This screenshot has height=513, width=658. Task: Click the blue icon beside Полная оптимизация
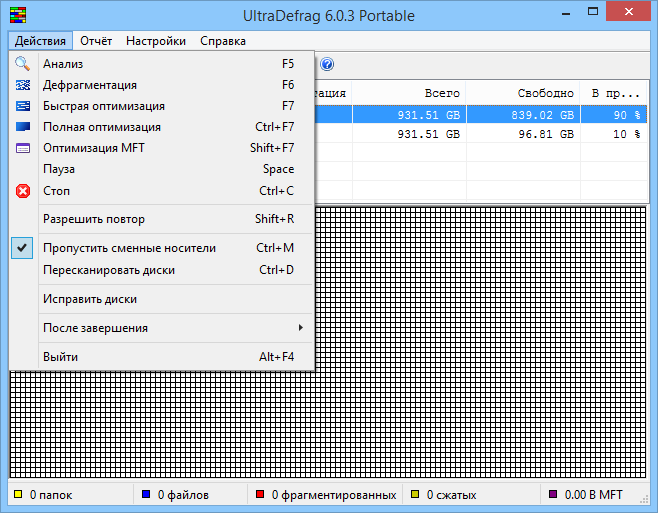pos(23,127)
